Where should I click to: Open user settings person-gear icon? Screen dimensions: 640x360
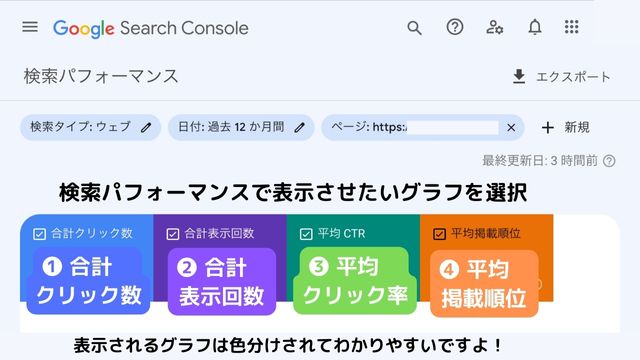[494, 27]
